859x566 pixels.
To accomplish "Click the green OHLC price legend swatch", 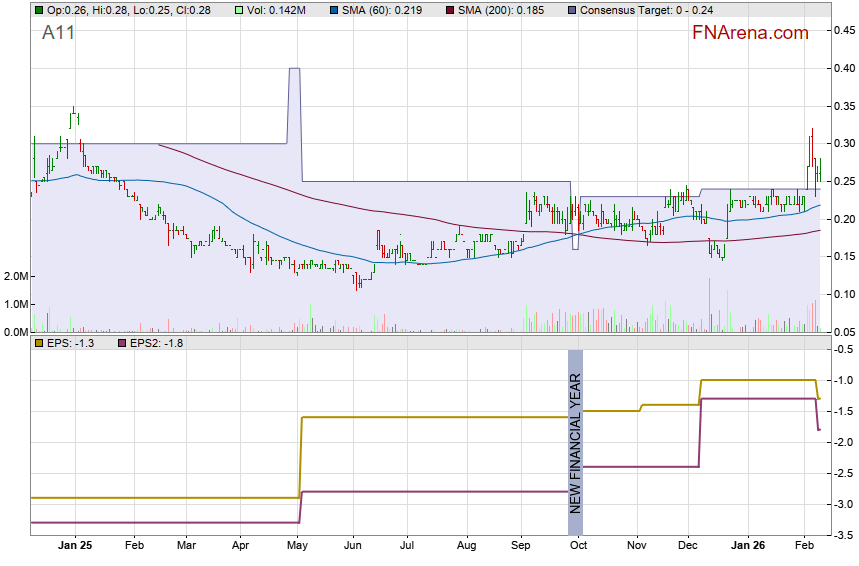I will (x=38, y=10).
